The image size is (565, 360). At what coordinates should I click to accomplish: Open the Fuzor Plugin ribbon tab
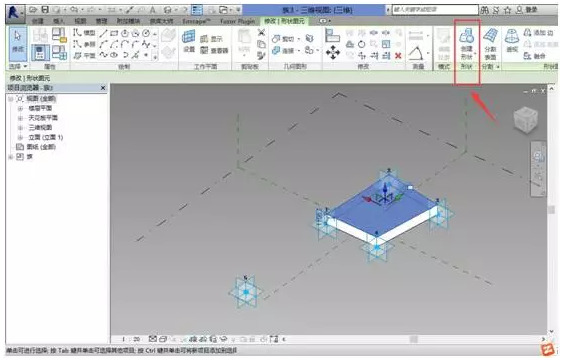coord(237,21)
